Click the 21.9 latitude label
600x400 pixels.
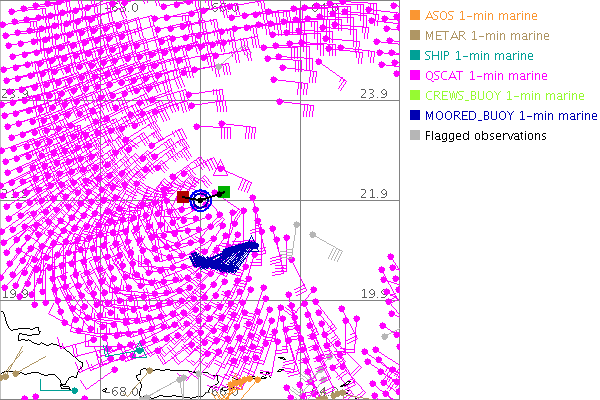point(373,193)
